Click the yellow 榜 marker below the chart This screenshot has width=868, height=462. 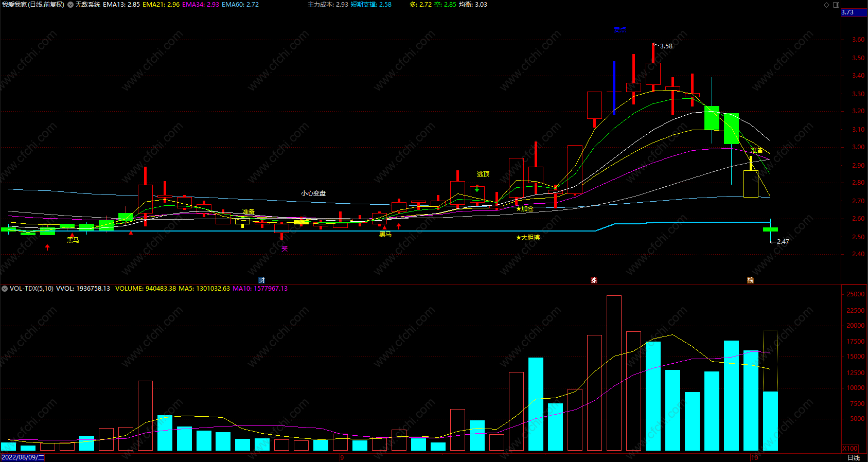click(x=750, y=280)
